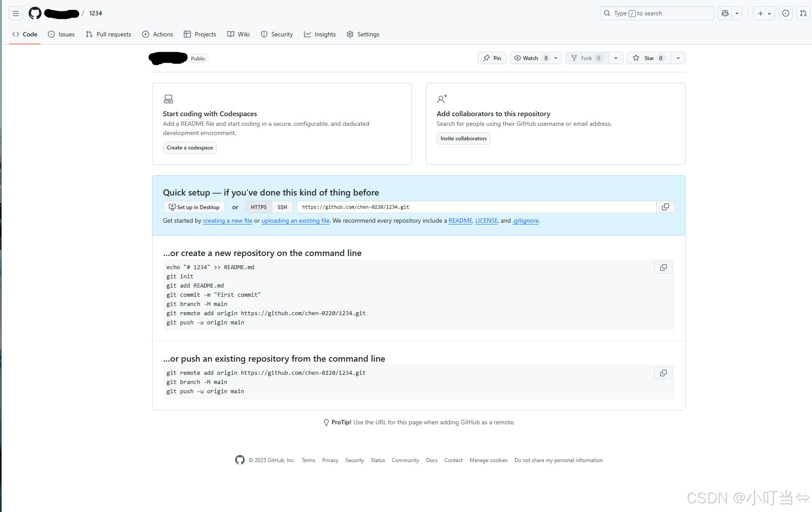Click the Public badge beside the repo name

click(x=198, y=59)
